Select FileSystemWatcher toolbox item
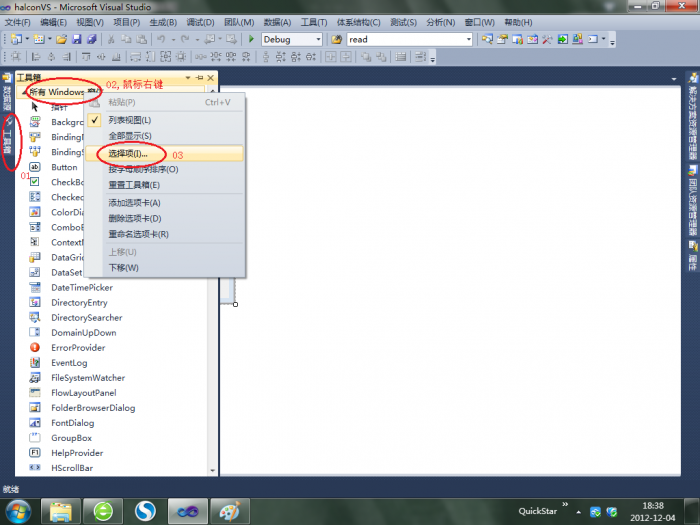 point(88,378)
